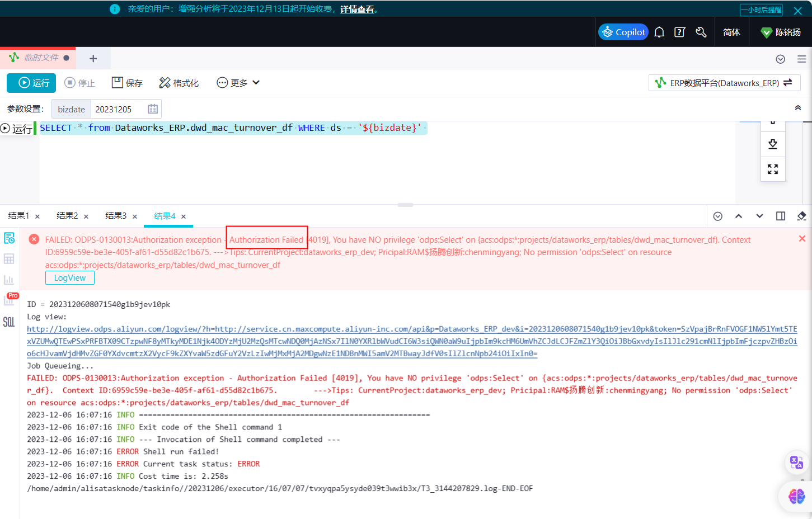
Task: Click into the SQL editor line
Action: pos(233,128)
